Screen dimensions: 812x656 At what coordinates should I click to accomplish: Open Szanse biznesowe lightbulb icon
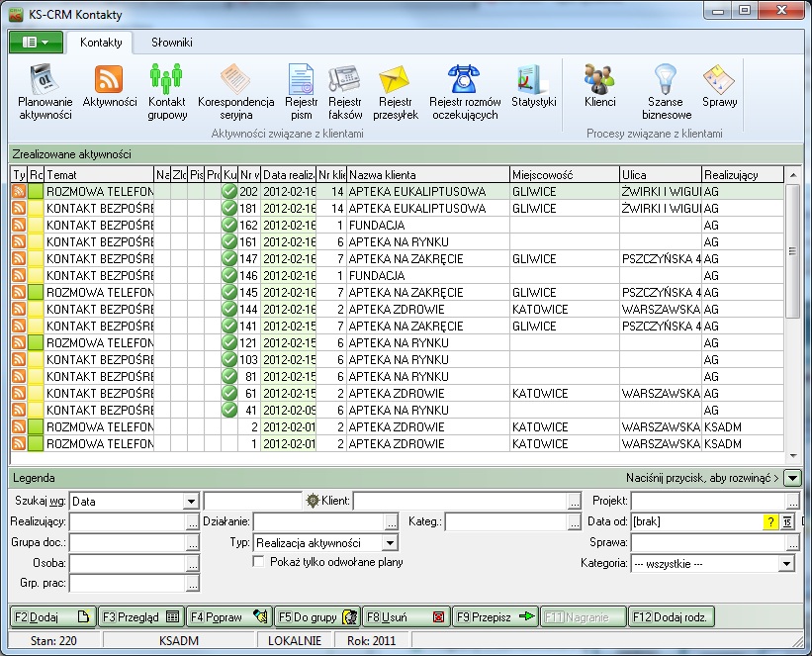click(x=666, y=80)
